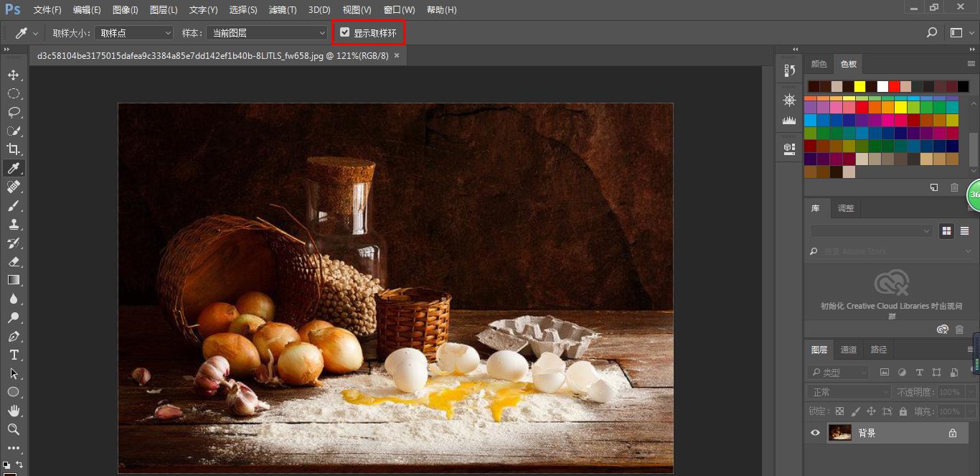Select the Eraser tool
Viewport: 980px width, 476px height.
[x=13, y=261]
